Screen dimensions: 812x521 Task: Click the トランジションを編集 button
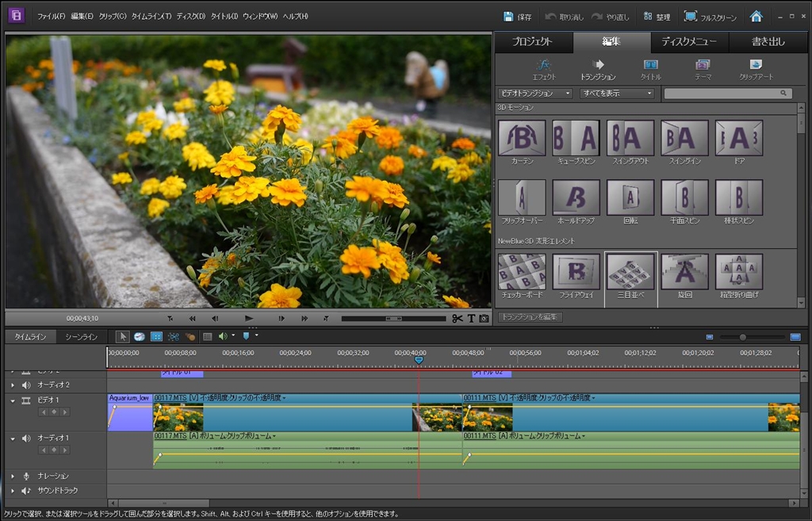point(530,317)
